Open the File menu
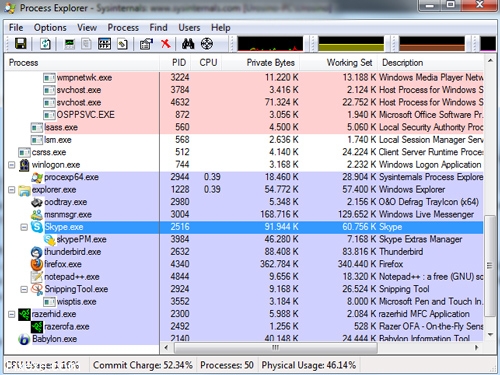The width and height of the screenshot is (500, 375). pos(16,27)
